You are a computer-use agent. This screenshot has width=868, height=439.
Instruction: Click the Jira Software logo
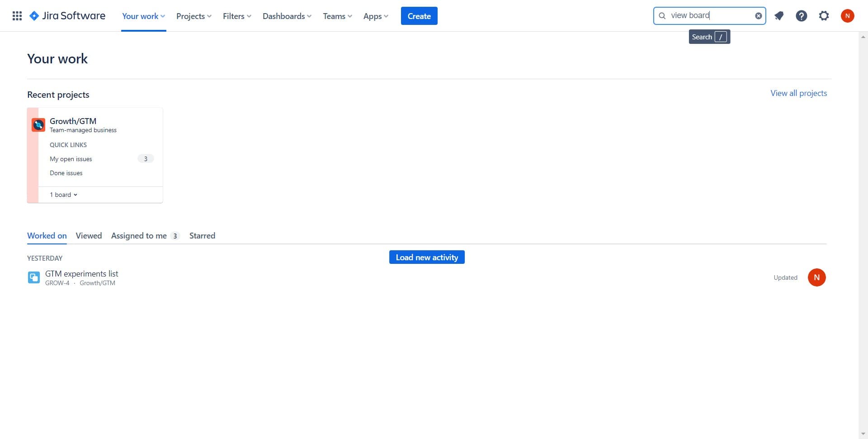point(67,16)
